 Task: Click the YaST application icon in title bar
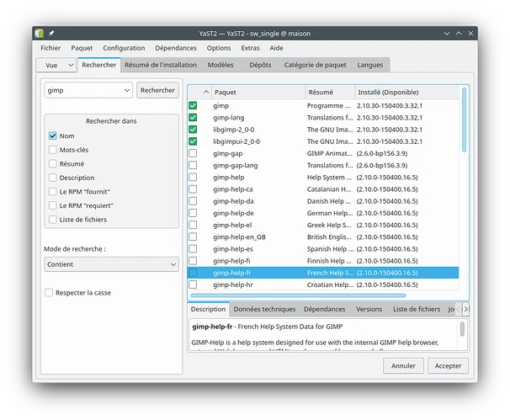click(x=39, y=33)
